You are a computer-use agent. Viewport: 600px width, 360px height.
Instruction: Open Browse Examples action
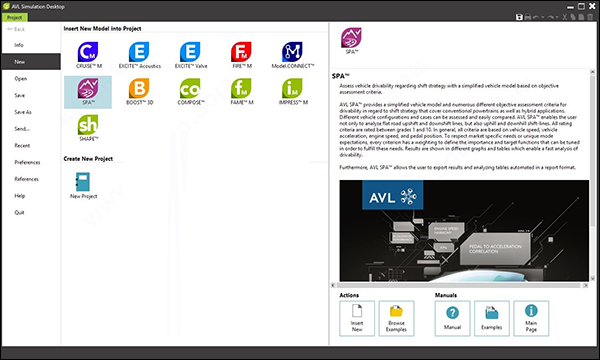396,318
